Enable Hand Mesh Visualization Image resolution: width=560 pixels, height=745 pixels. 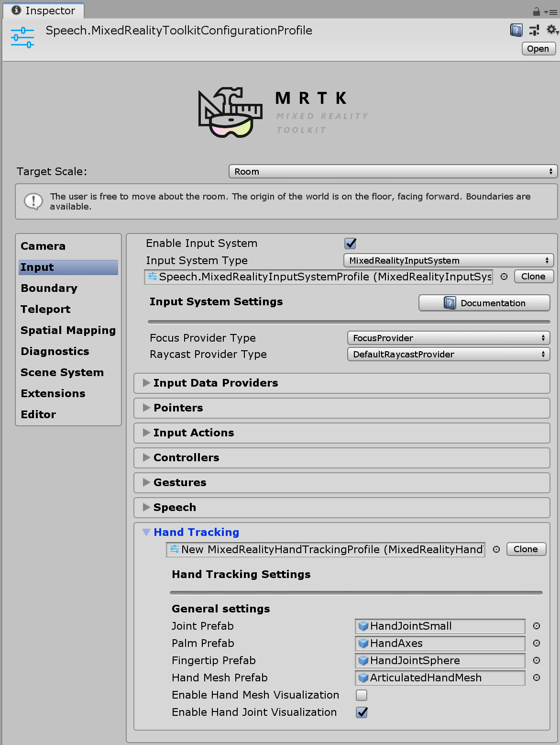pyautogui.click(x=361, y=695)
